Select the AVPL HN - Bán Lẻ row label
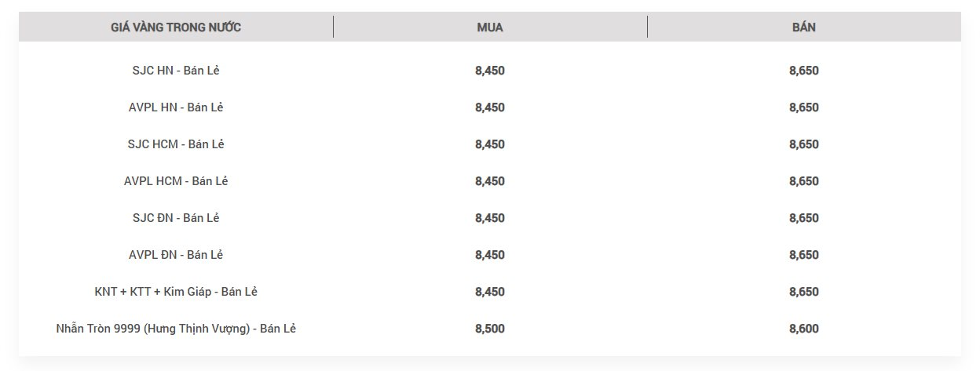Image resolution: width=980 pixels, height=371 pixels. coord(176,107)
